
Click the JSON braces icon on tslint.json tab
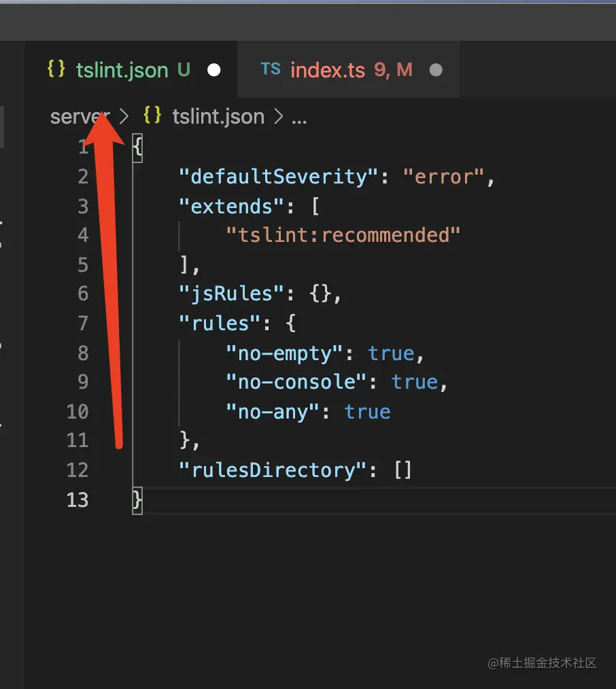[x=56, y=69]
